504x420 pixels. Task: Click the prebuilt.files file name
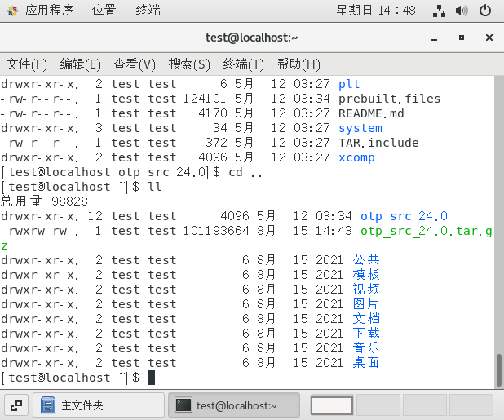point(389,99)
